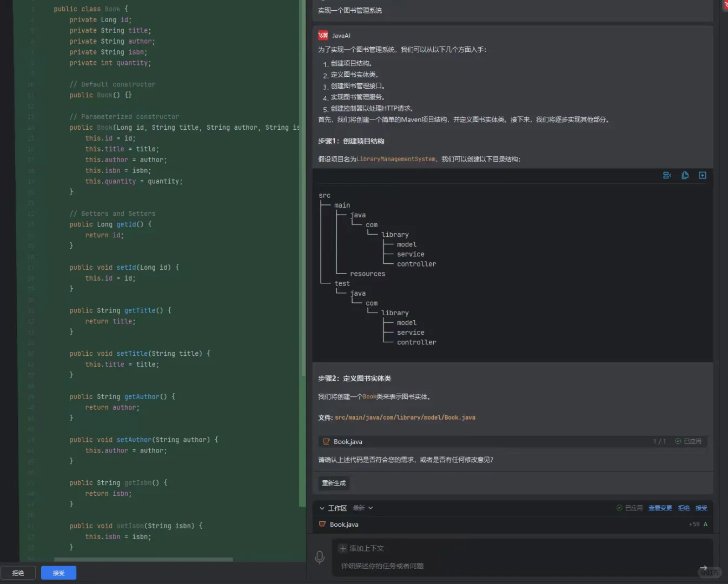Click the LibraryManagementSystem project name text
This screenshot has height=584, width=728.
click(396, 160)
